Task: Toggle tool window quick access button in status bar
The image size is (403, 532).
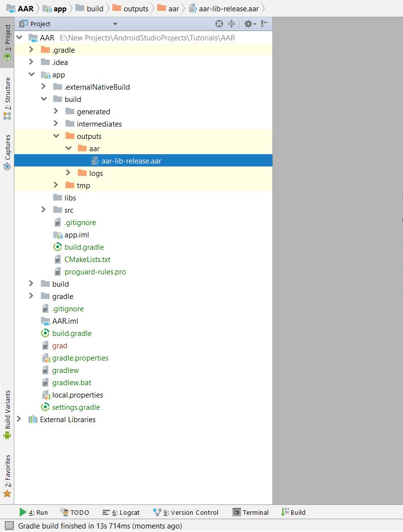Action: tap(9, 526)
